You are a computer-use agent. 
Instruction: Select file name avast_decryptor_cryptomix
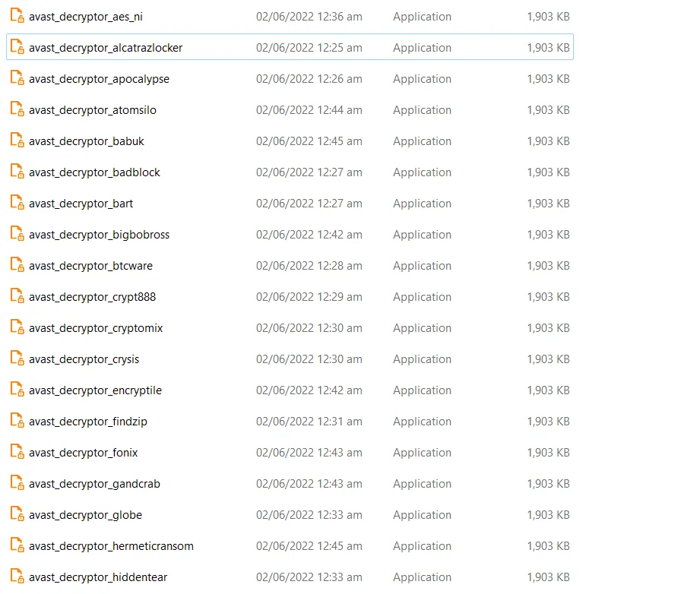(x=96, y=328)
